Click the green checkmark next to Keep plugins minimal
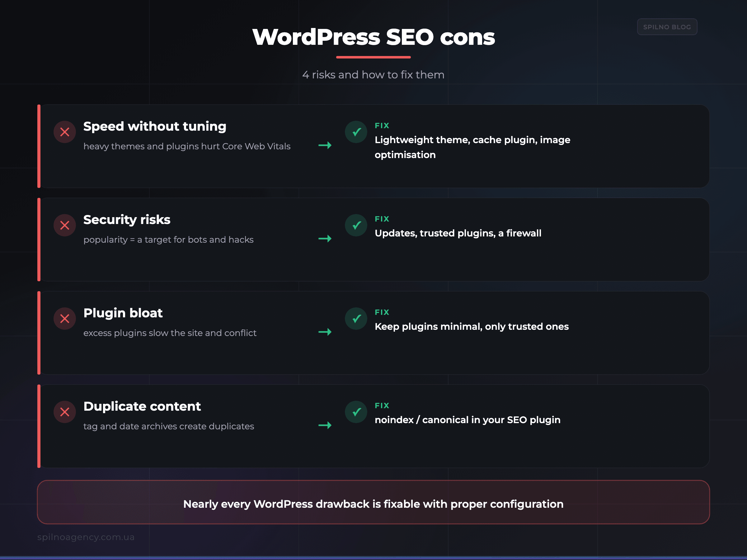Image resolution: width=747 pixels, height=560 pixels. [x=356, y=319]
